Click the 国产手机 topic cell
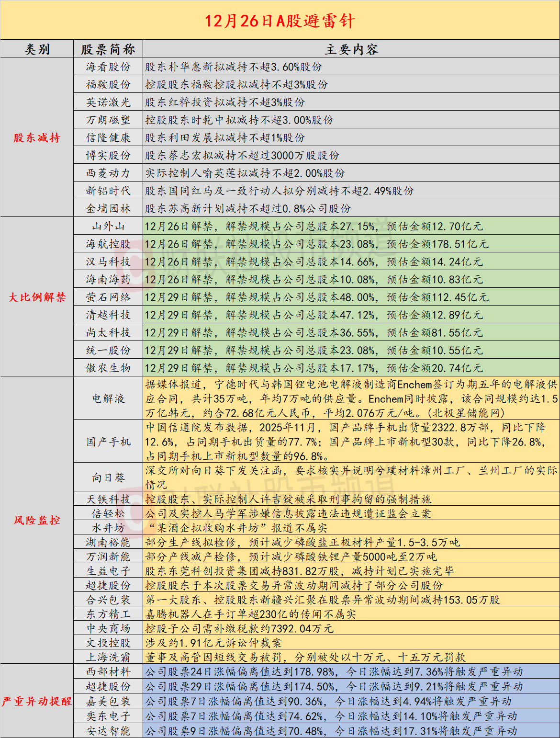 click(108, 442)
